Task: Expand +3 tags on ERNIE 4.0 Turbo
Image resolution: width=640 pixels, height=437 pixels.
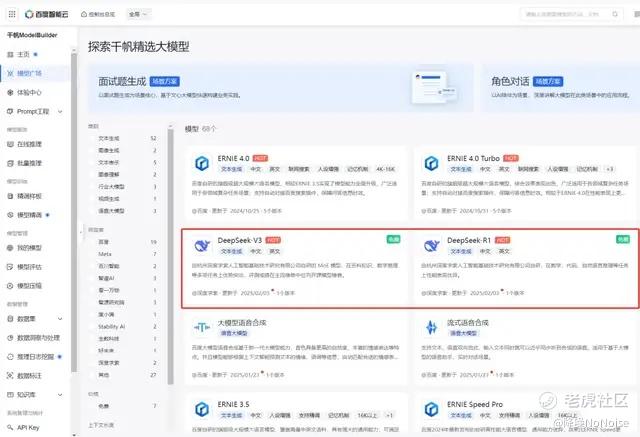Action: click(x=610, y=169)
